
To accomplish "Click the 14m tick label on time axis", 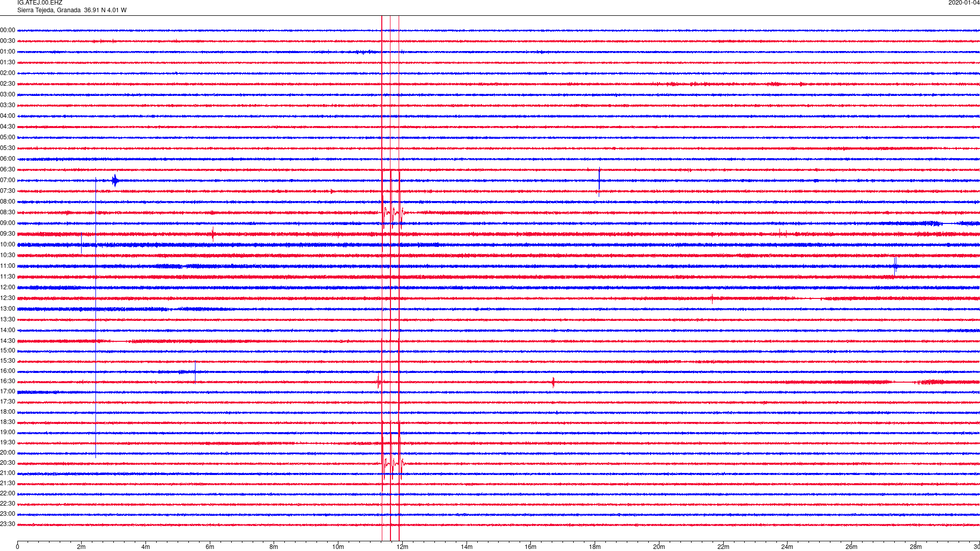I will 467,547.
